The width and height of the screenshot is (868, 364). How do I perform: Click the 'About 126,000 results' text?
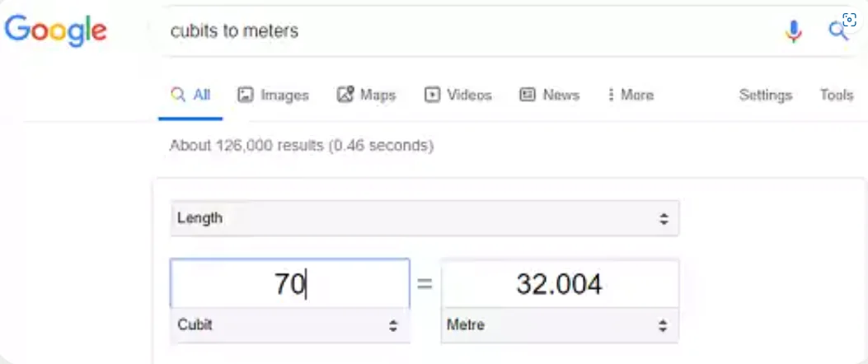(x=301, y=146)
